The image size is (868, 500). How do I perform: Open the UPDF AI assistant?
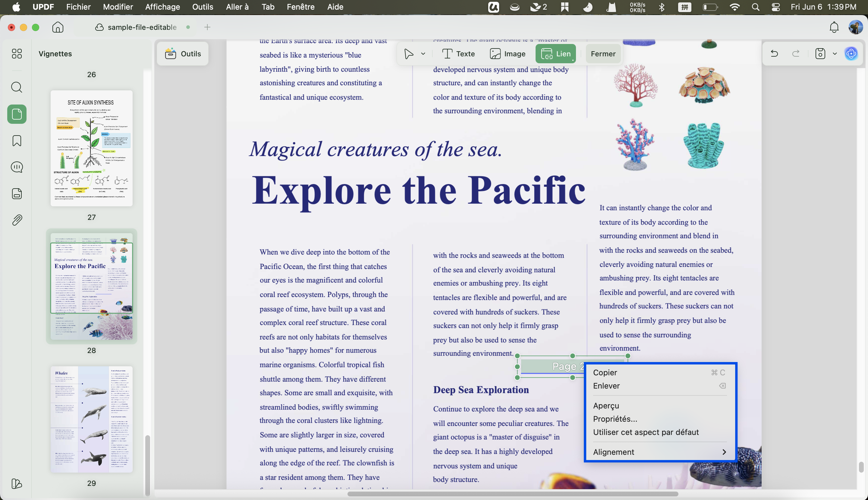(851, 54)
